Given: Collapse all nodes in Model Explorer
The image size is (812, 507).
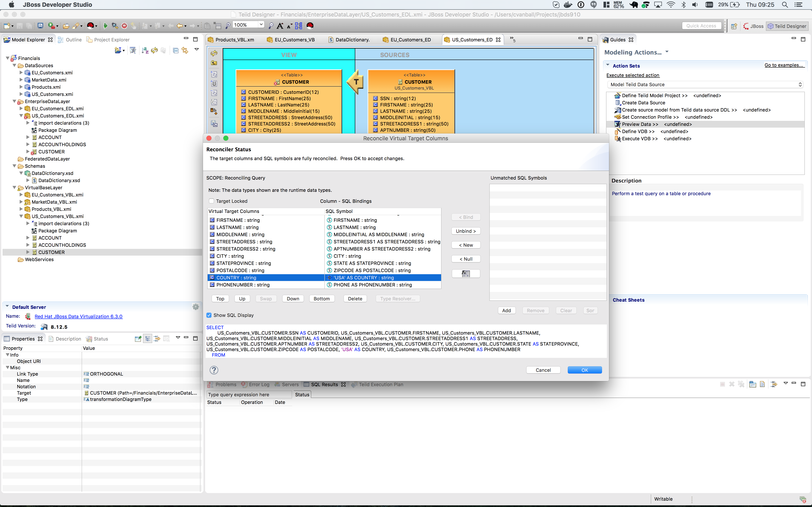Looking at the screenshot, I should click(176, 50).
